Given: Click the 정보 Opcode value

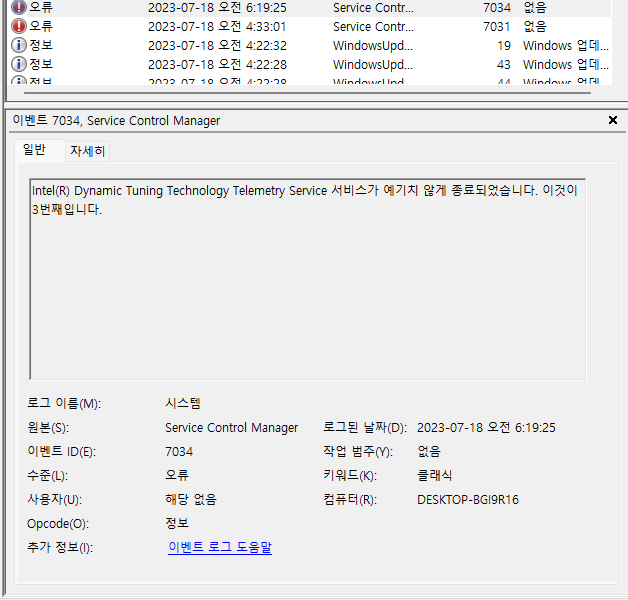Looking at the screenshot, I should [x=177, y=523].
